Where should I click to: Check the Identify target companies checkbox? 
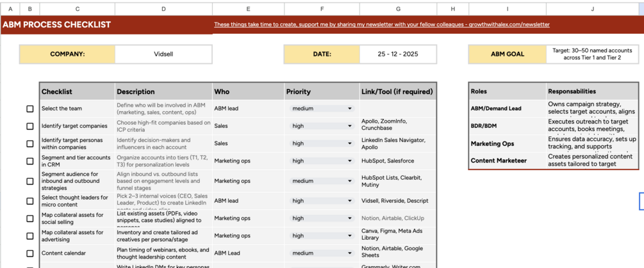(30, 126)
